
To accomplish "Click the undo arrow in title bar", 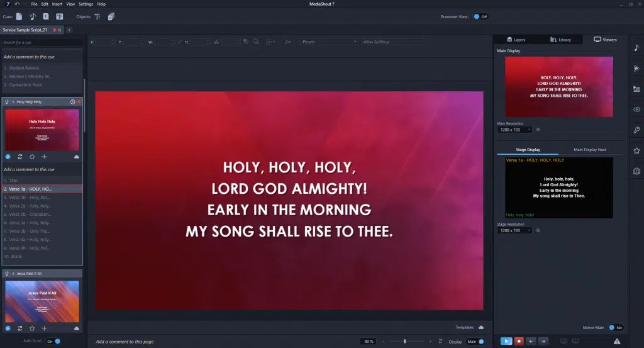I will (17, 4).
